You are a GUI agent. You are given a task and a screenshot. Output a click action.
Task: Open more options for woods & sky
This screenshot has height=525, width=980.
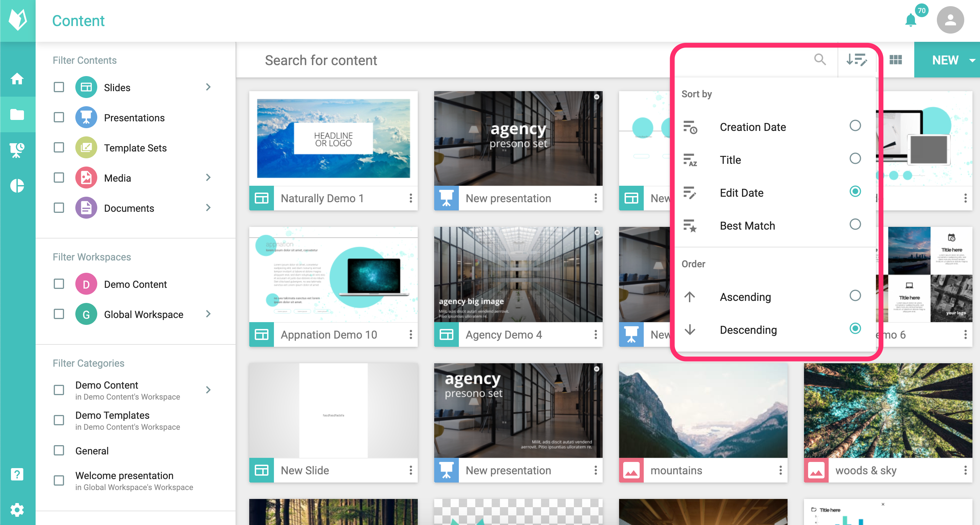coord(966,470)
